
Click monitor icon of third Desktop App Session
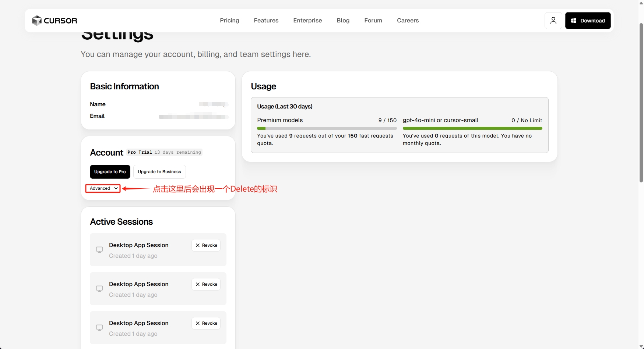tap(99, 328)
